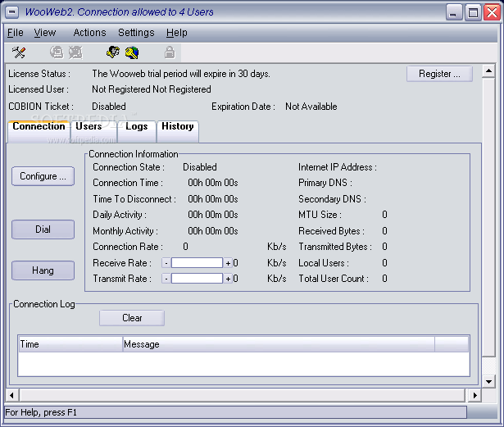The width and height of the screenshot is (504, 427).
Task: Click the 'Not Available' expiration date text
Action: 311,107
